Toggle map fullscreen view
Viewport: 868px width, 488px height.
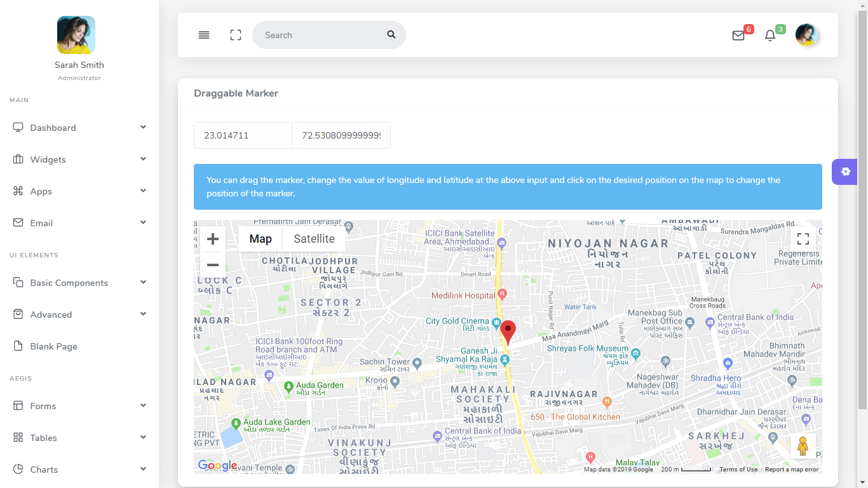pyautogui.click(x=803, y=239)
